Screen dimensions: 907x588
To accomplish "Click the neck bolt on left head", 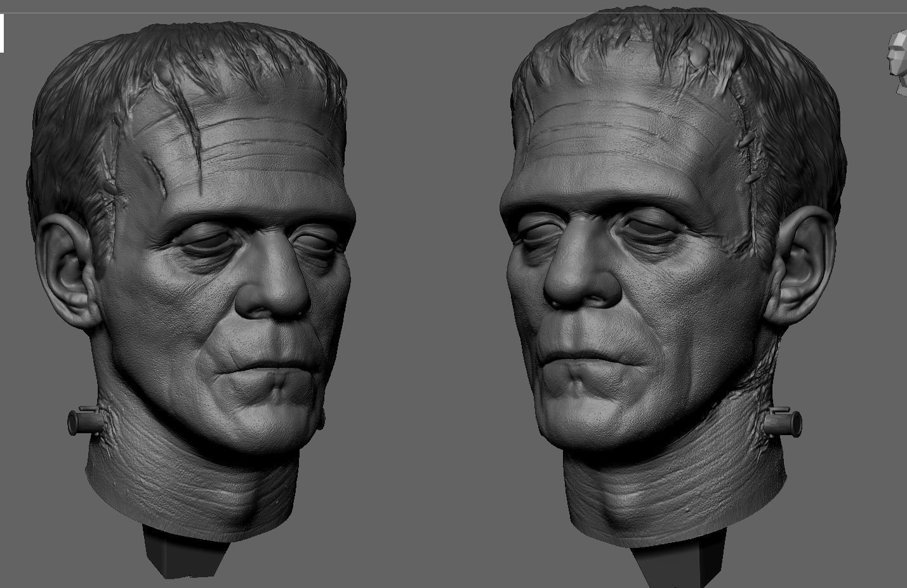I will [86, 421].
